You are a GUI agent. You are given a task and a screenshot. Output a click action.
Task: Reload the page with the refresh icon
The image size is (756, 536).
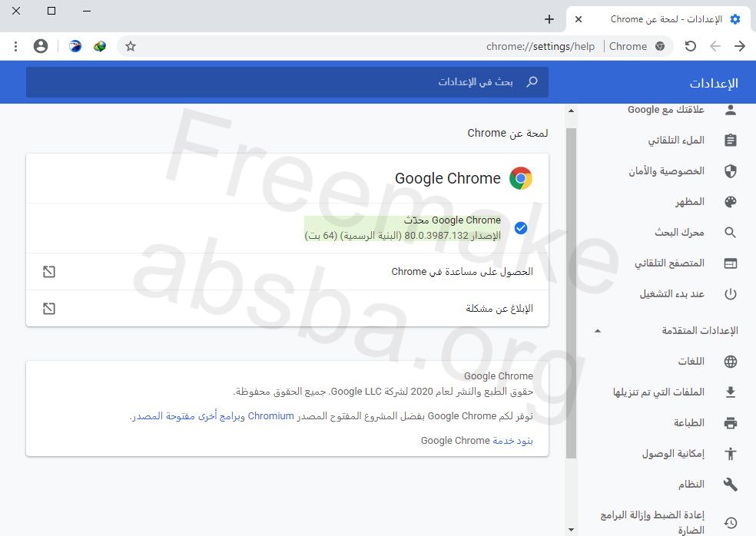point(691,46)
